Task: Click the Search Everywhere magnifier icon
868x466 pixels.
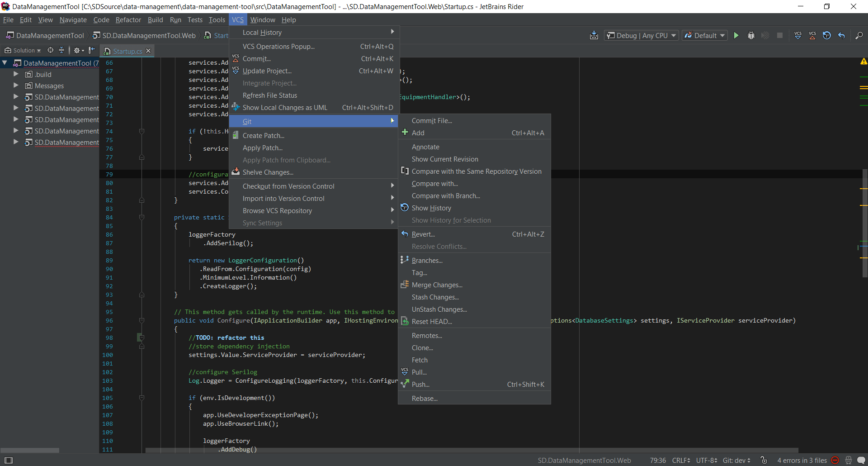Action: click(x=859, y=35)
